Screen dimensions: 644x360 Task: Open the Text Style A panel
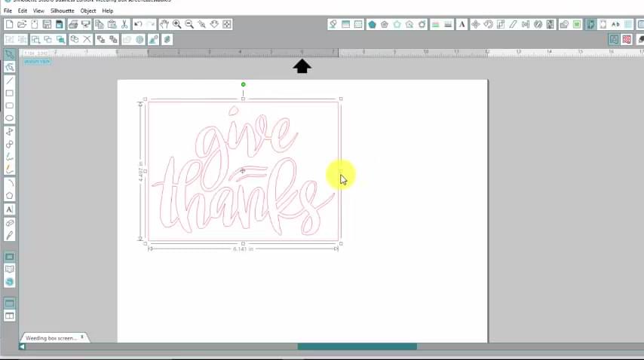coord(462,24)
